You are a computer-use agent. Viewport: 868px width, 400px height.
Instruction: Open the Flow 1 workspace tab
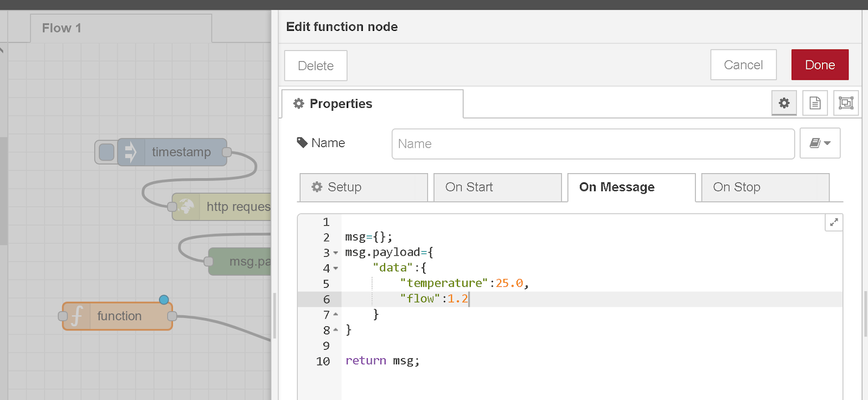[x=121, y=28]
